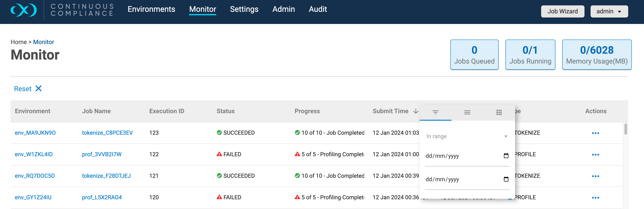644x209 pixels.
Task: Open the admin user dropdown
Action: [x=609, y=11]
